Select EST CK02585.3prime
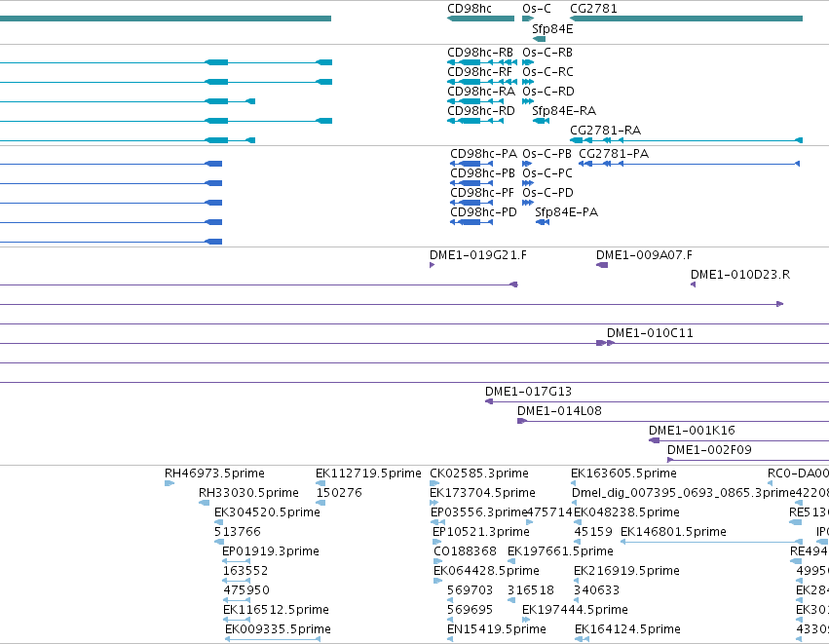This screenshot has height=644, width=829. pyautogui.click(x=479, y=474)
